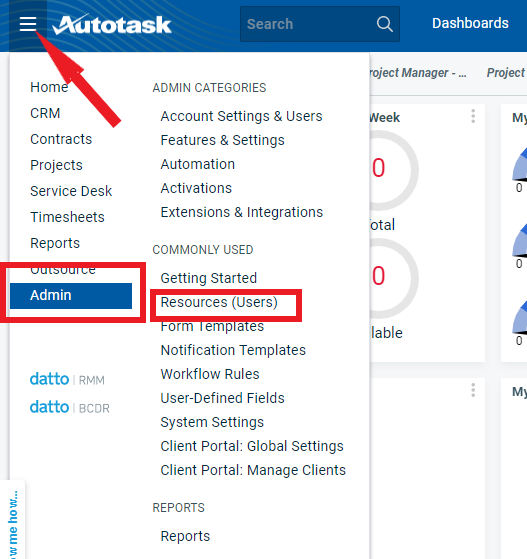Open Extensions & Integrations
Screen dimensions: 527x559
point(242,212)
